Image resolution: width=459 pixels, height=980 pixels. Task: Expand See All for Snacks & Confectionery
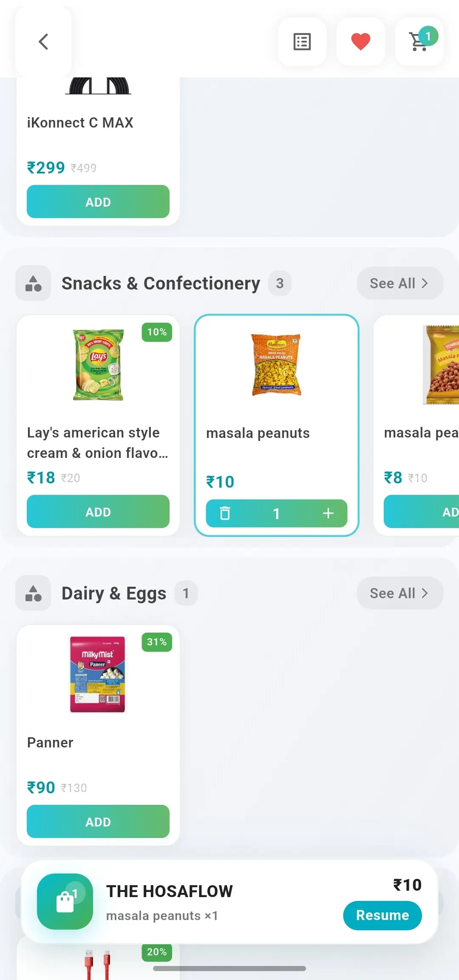pos(399,283)
